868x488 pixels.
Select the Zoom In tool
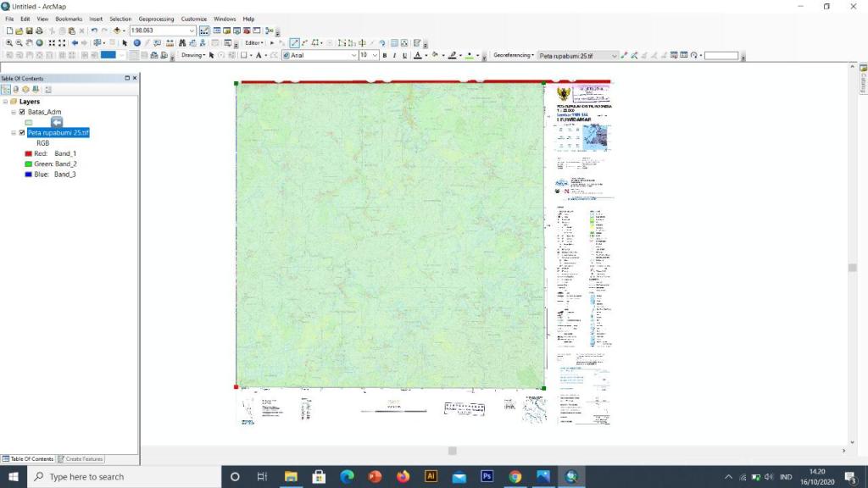[8, 42]
